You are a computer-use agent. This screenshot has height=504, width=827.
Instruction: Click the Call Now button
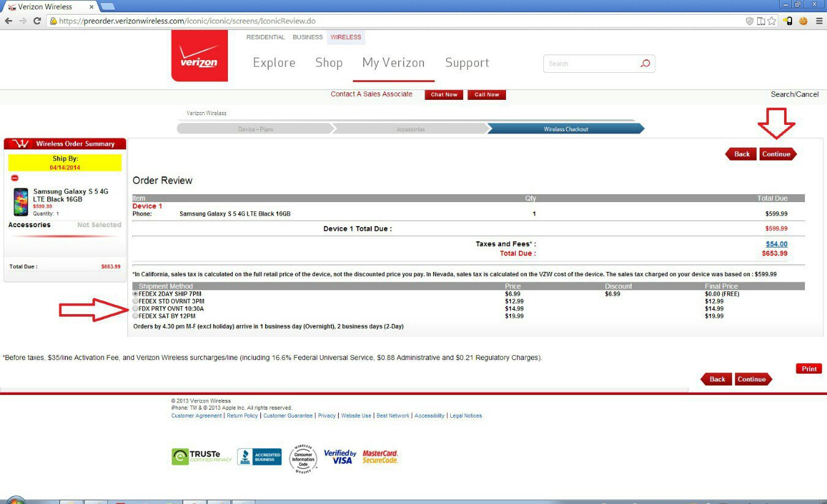(x=487, y=95)
